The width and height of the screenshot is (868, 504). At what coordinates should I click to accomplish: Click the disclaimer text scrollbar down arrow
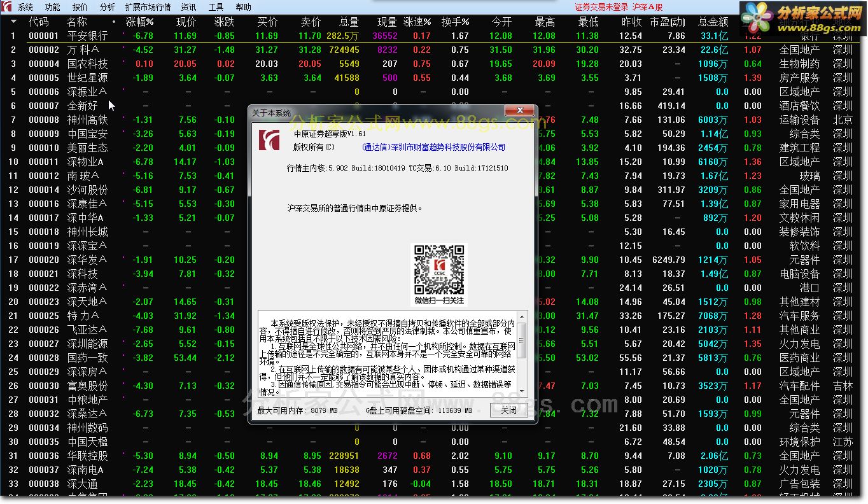click(x=522, y=392)
